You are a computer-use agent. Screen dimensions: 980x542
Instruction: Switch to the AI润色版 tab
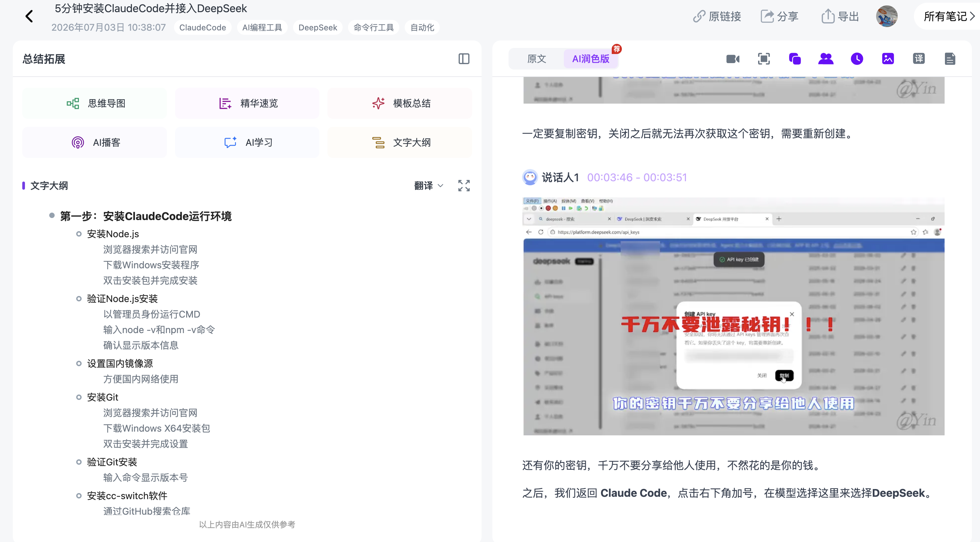point(590,59)
